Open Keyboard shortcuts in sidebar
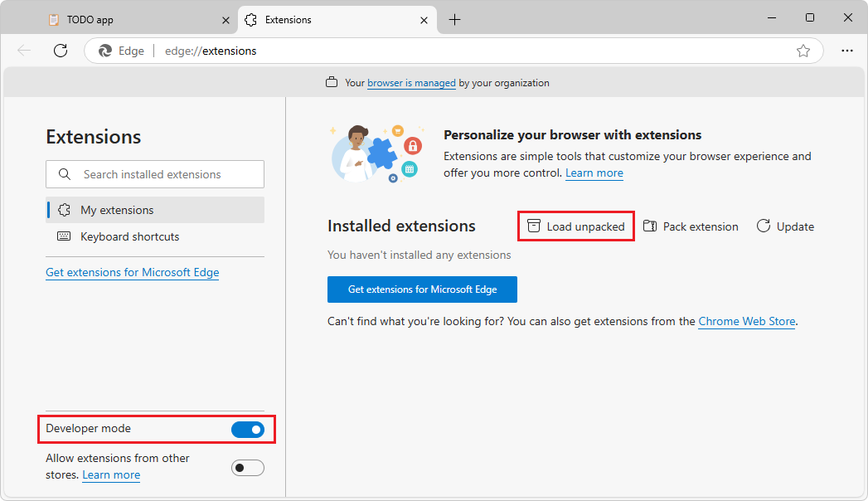This screenshot has width=868, height=501. click(155, 236)
